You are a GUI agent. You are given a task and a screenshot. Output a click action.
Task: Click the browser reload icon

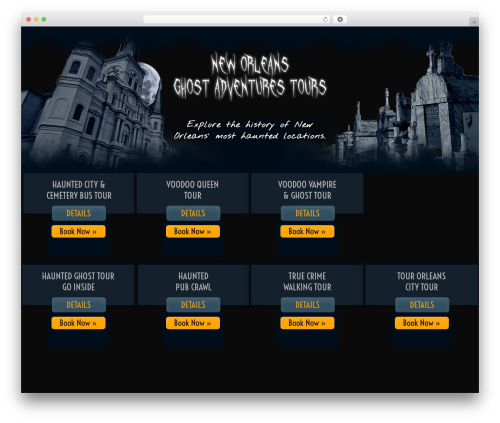[325, 19]
